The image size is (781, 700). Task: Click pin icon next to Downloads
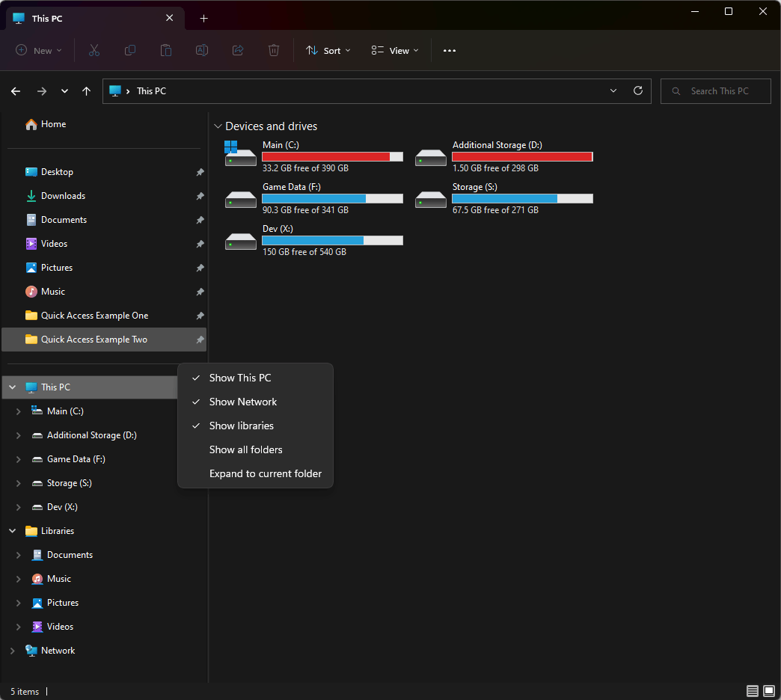(200, 196)
